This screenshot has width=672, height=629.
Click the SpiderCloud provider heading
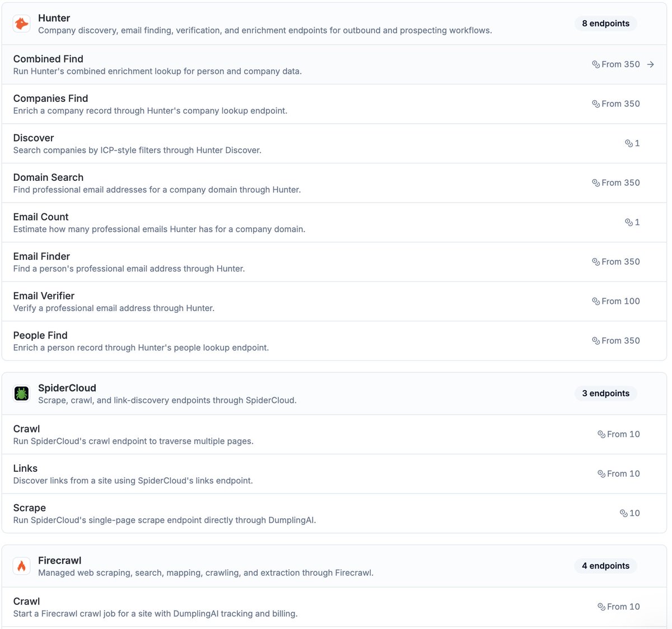(x=67, y=388)
